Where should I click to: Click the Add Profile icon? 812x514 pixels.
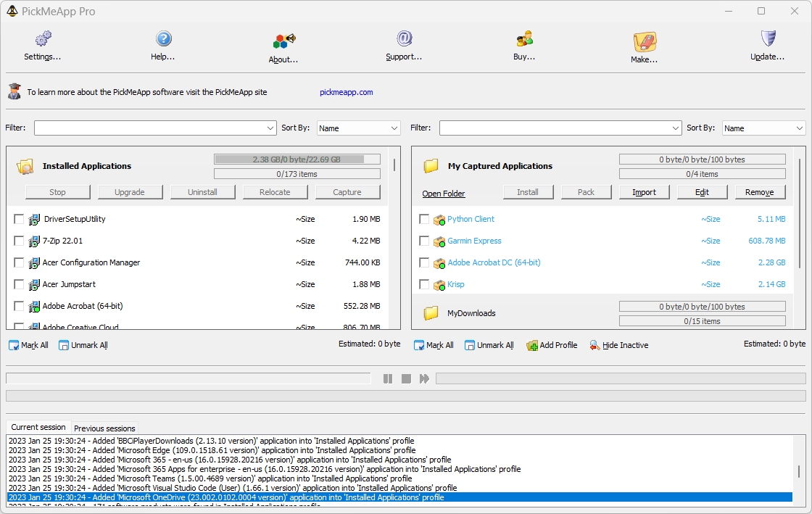click(x=533, y=345)
